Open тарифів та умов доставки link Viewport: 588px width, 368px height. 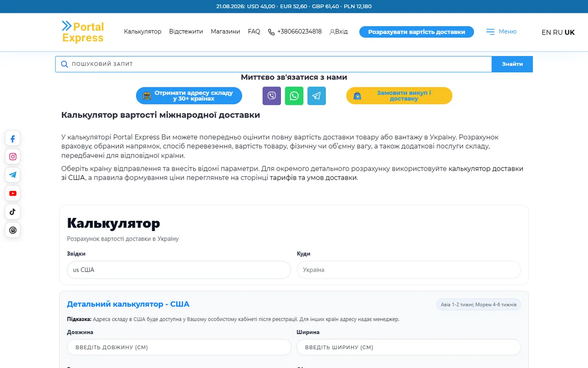(313, 178)
